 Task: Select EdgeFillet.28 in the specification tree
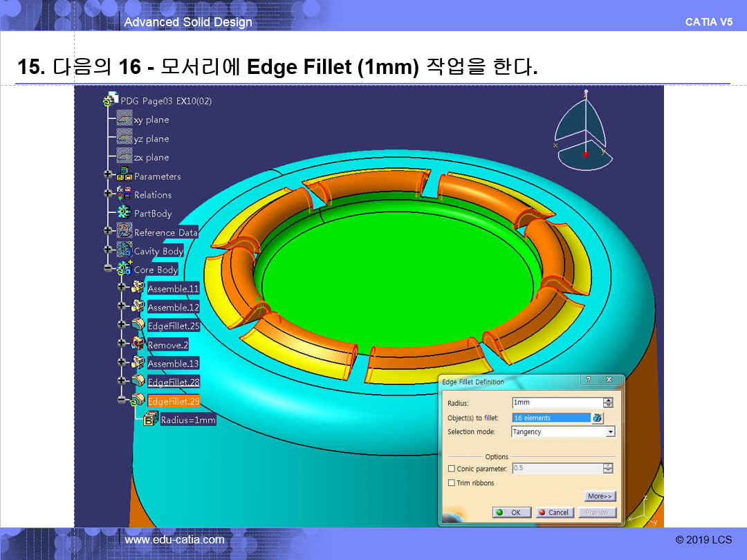[173, 382]
